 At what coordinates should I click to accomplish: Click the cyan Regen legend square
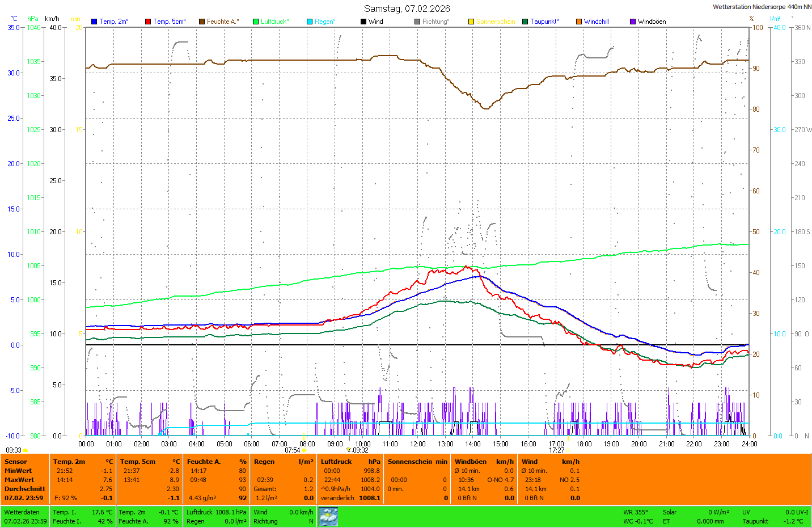click(x=310, y=22)
